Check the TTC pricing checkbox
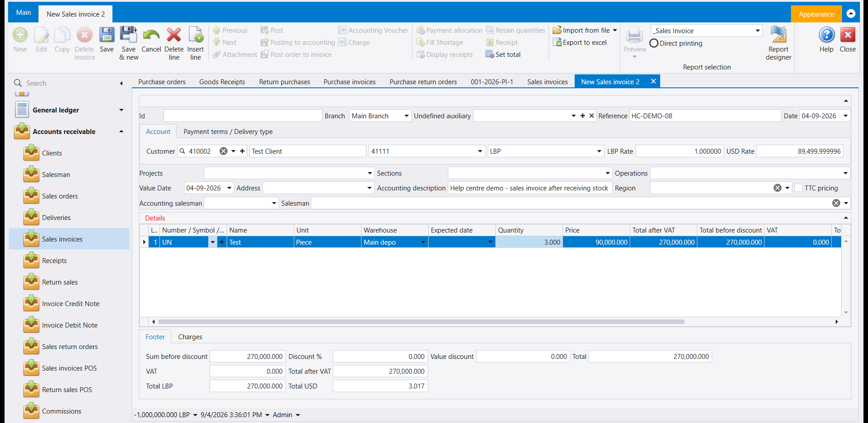Image resolution: width=868 pixels, height=423 pixels. [x=799, y=188]
